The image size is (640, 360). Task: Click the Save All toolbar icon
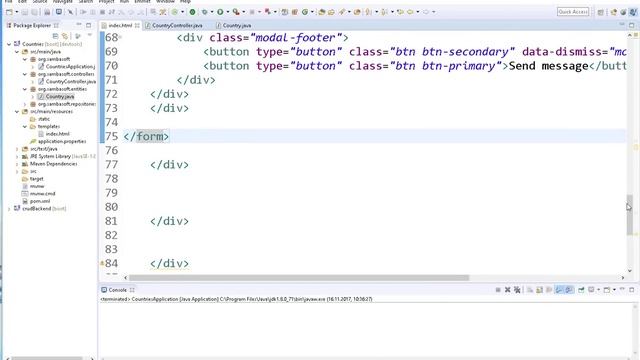pyautogui.click(x=35, y=12)
